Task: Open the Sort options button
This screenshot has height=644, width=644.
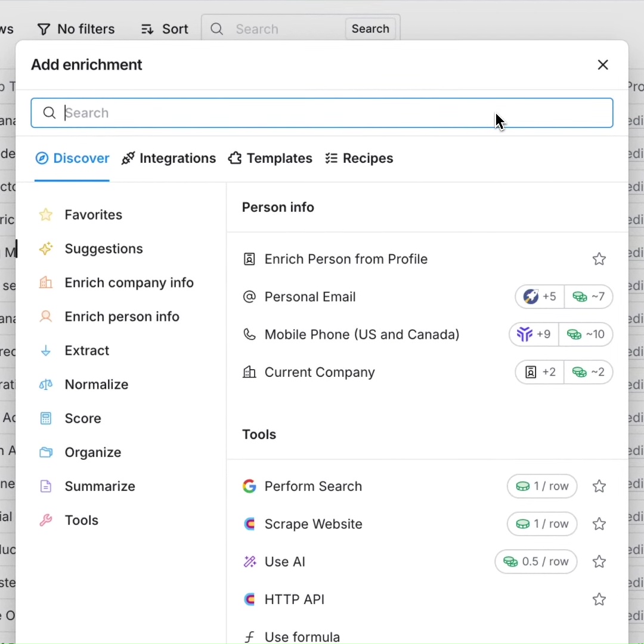Action: point(165,29)
